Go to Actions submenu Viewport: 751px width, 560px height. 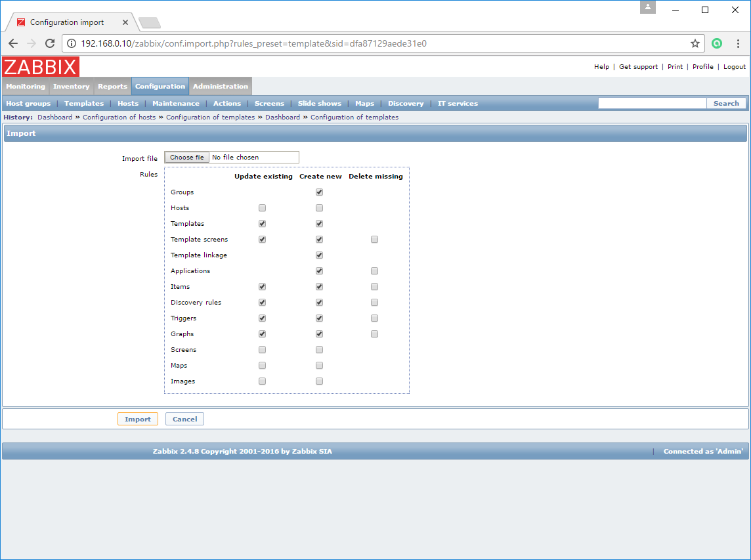pyautogui.click(x=227, y=104)
